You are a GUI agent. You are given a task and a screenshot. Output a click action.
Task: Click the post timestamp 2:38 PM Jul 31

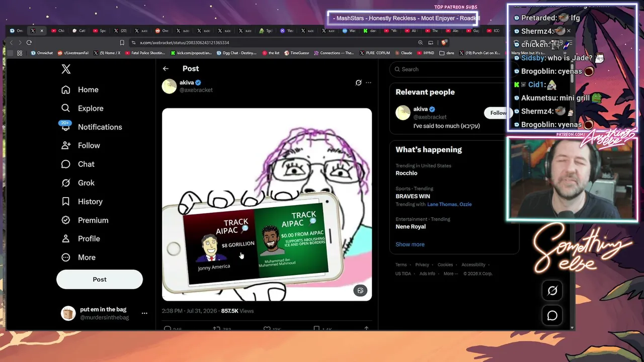[190, 311]
